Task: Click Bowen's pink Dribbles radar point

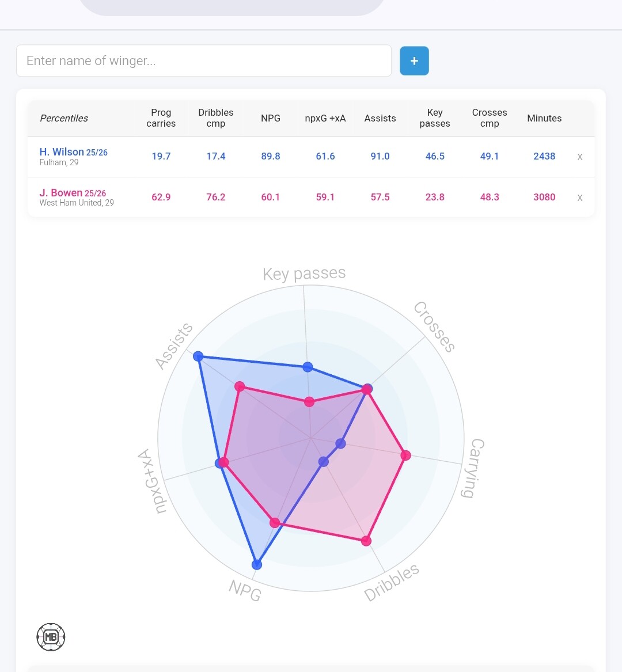Action: click(366, 541)
